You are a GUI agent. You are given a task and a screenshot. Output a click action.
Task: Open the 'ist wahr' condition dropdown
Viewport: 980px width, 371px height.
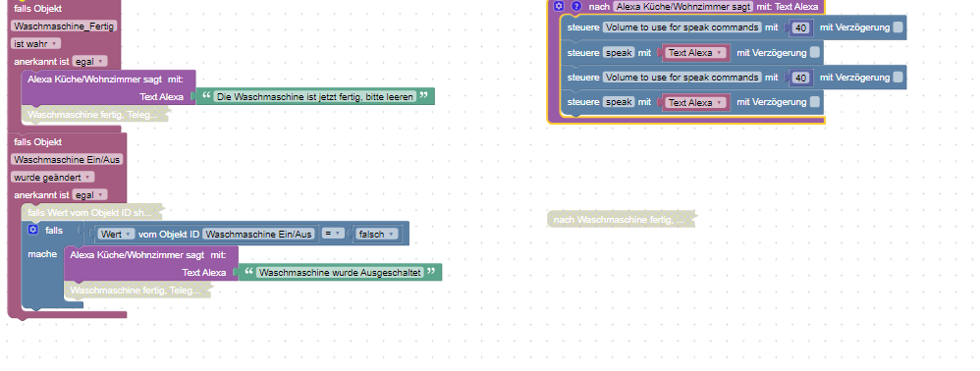35,44
